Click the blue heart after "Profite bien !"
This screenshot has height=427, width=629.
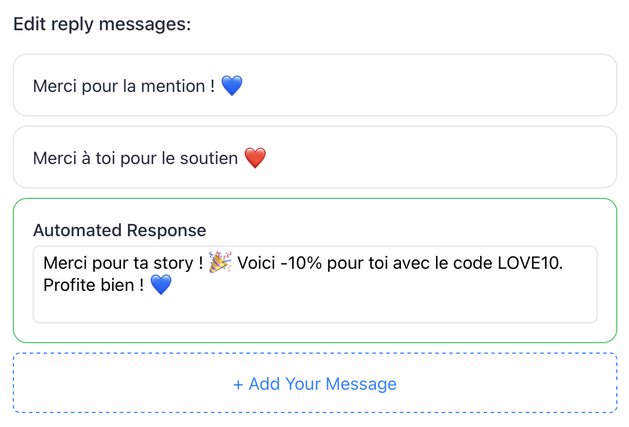click(160, 286)
